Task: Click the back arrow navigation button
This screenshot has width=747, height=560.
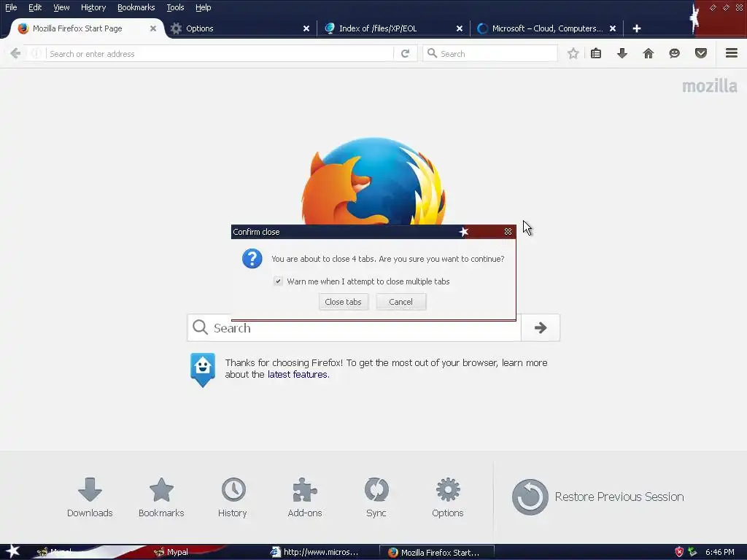Action: click(15, 53)
